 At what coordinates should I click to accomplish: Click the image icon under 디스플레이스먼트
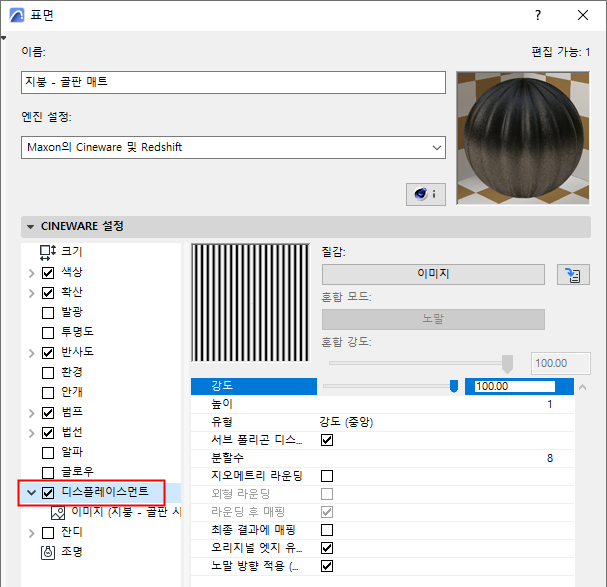[x=58, y=513]
